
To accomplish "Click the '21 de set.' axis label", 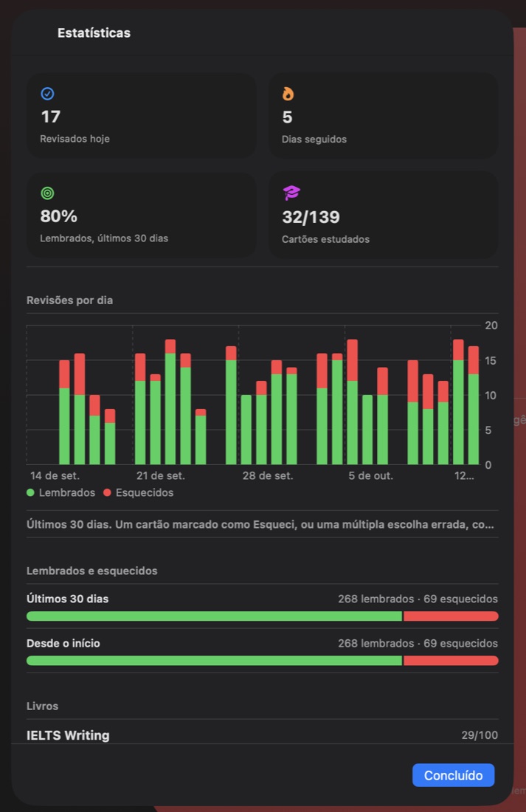I will pyautogui.click(x=161, y=475).
